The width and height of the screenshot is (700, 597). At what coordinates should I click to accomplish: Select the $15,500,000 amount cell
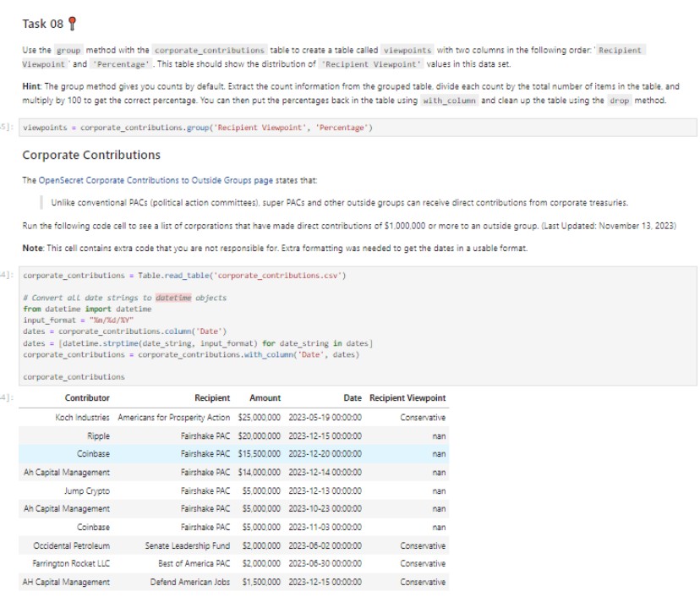[x=260, y=453]
